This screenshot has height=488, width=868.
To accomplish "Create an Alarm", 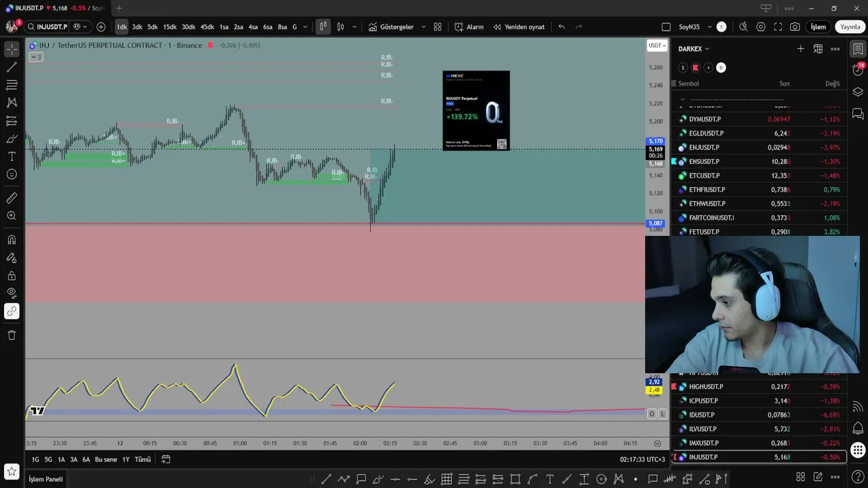I will (x=469, y=27).
